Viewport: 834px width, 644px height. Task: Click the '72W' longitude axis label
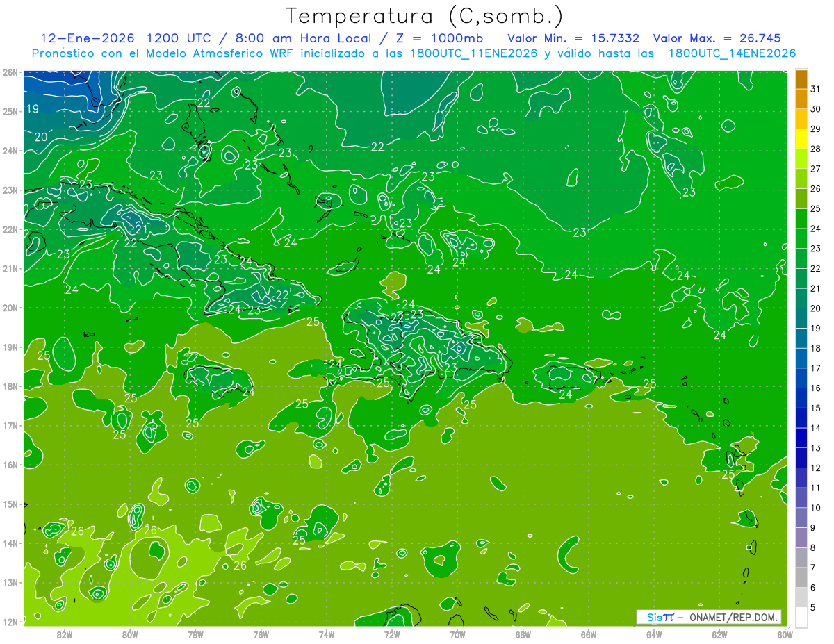pyautogui.click(x=392, y=634)
